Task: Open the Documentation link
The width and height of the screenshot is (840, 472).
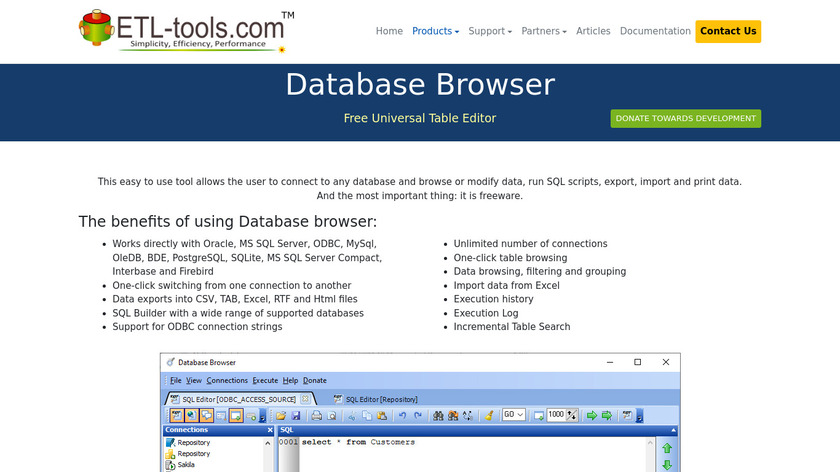Action: (655, 31)
